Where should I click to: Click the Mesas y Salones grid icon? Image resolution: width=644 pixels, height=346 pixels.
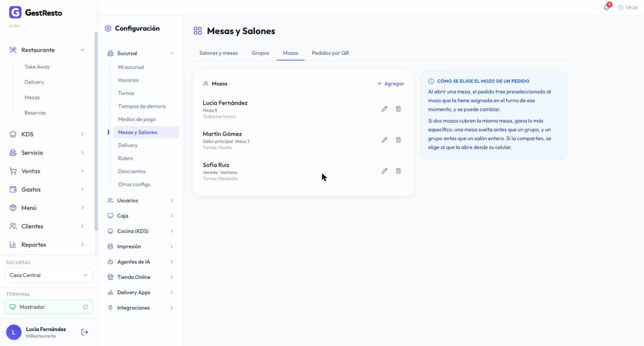[198, 31]
